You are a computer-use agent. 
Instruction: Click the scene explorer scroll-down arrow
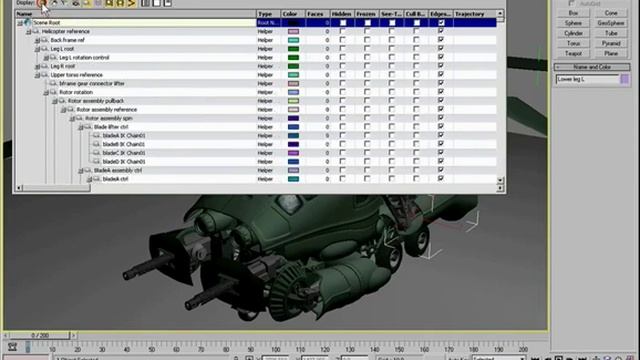500,180
